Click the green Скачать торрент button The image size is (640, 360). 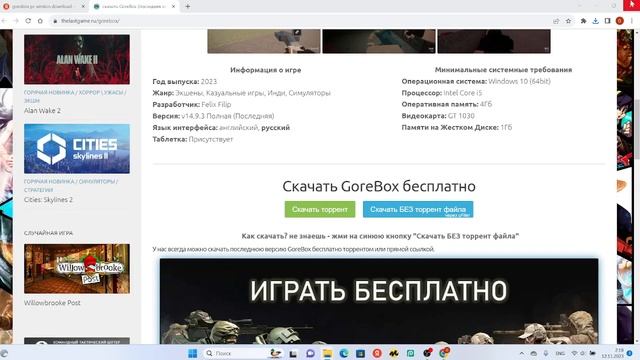tap(320, 209)
